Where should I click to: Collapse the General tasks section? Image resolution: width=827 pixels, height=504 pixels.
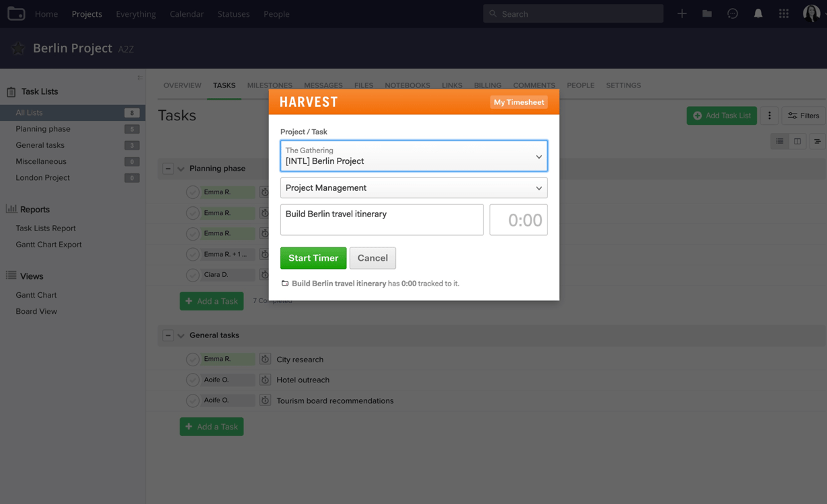(167, 335)
